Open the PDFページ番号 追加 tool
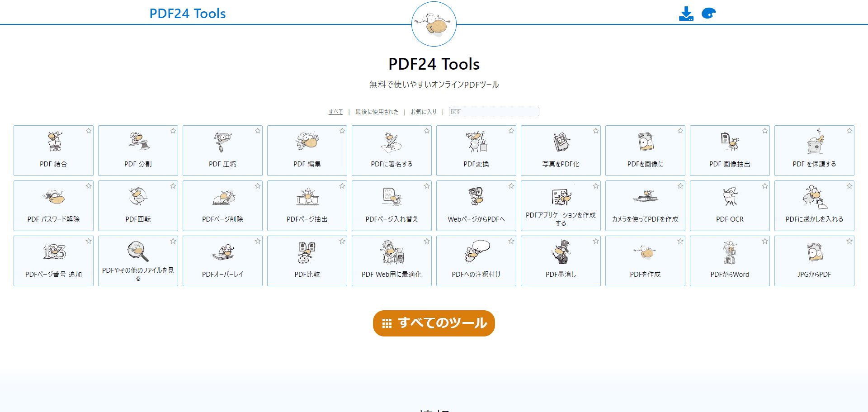 [x=53, y=261]
